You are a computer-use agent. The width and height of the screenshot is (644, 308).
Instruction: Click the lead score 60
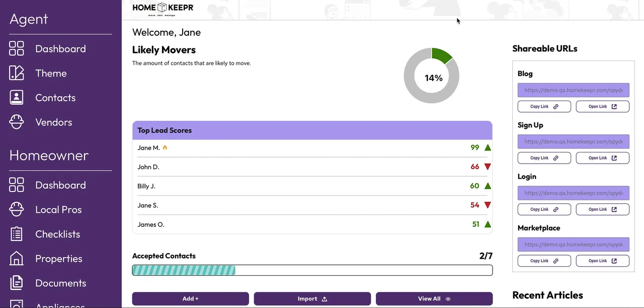[475, 186]
